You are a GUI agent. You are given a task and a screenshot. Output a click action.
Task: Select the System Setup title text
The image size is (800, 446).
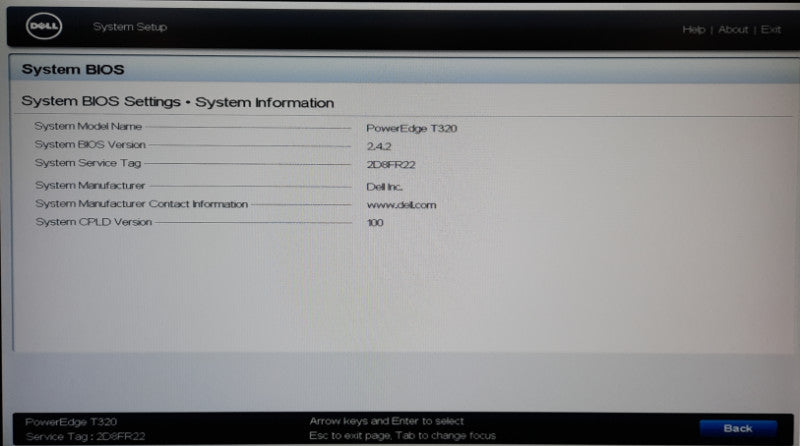click(130, 27)
